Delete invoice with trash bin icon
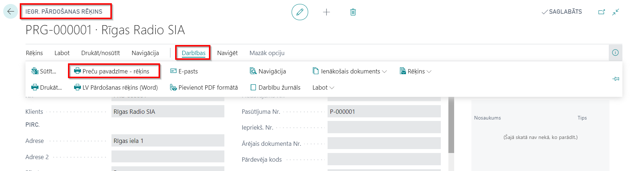 coord(353,12)
